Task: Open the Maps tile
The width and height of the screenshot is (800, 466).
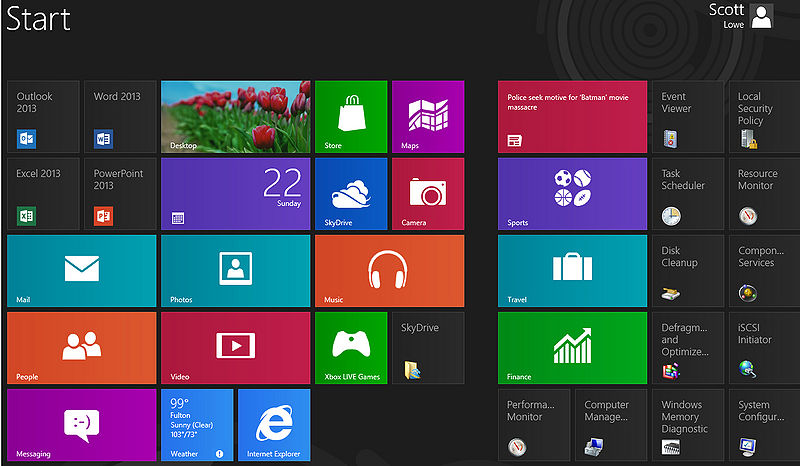Action: click(427, 117)
